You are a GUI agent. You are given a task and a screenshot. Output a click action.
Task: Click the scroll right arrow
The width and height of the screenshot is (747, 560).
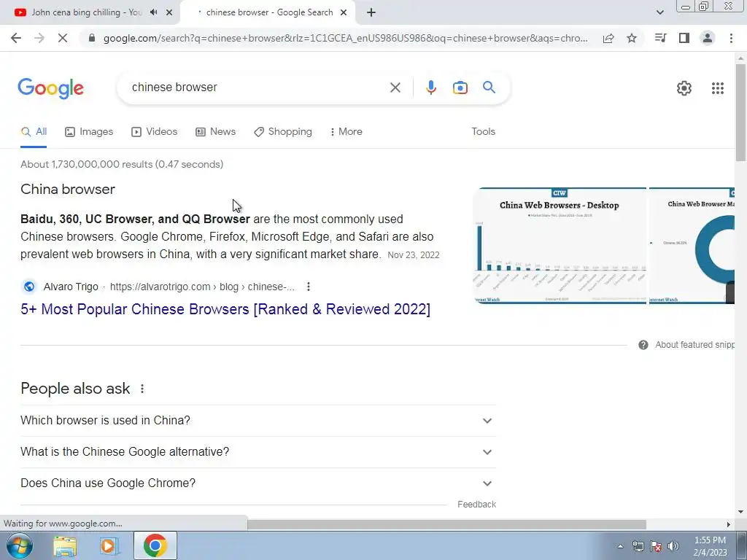[729, 524]
